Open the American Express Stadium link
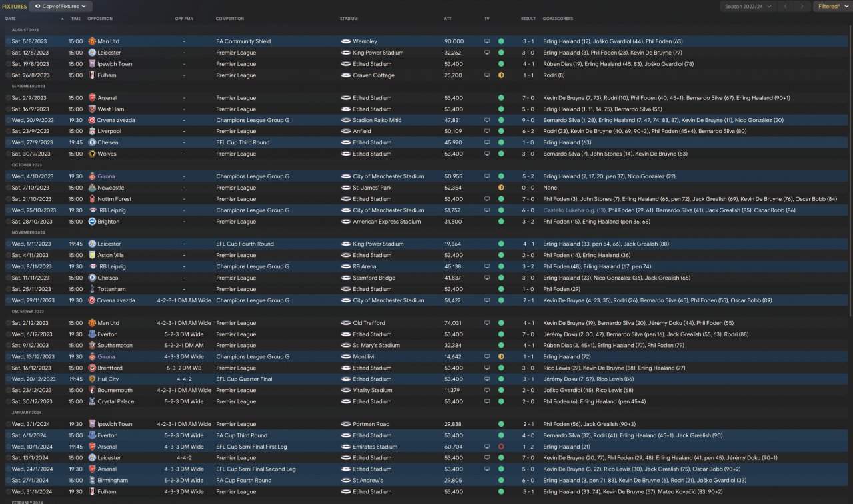The width and height of the screenshot is (853, 504). click(387, 222)
